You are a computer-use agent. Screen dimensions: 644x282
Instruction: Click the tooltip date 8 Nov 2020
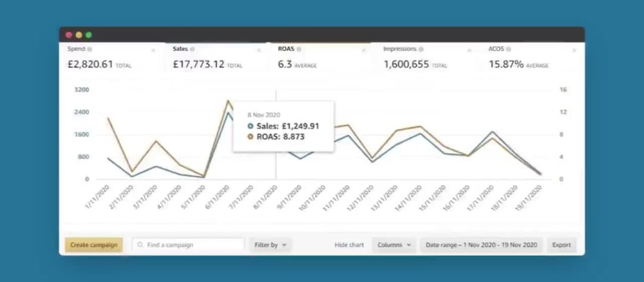263,115
